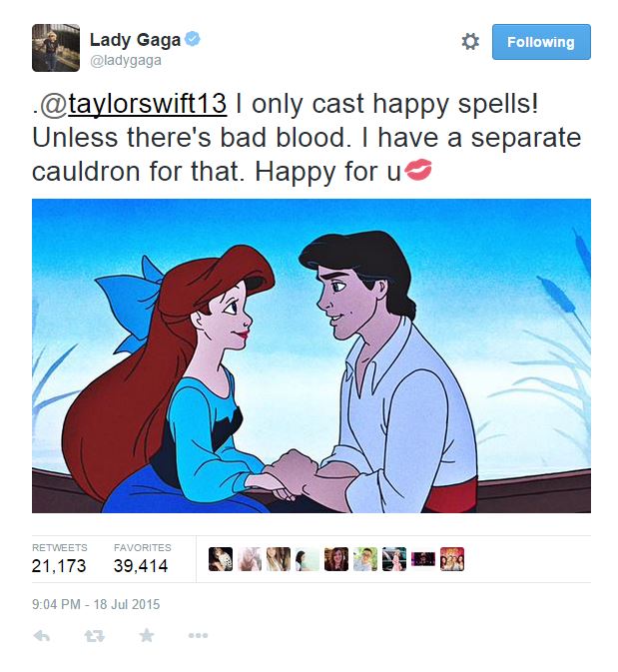The width and height of the screenshot is (618, 672).
Task: Favorite the tweet with the star icon
Action: (x=147, y=636)
